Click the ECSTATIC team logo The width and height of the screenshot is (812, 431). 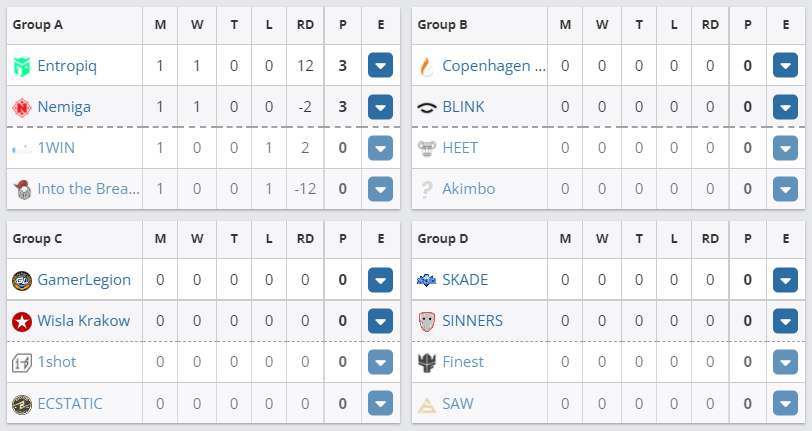pos(22,403)
